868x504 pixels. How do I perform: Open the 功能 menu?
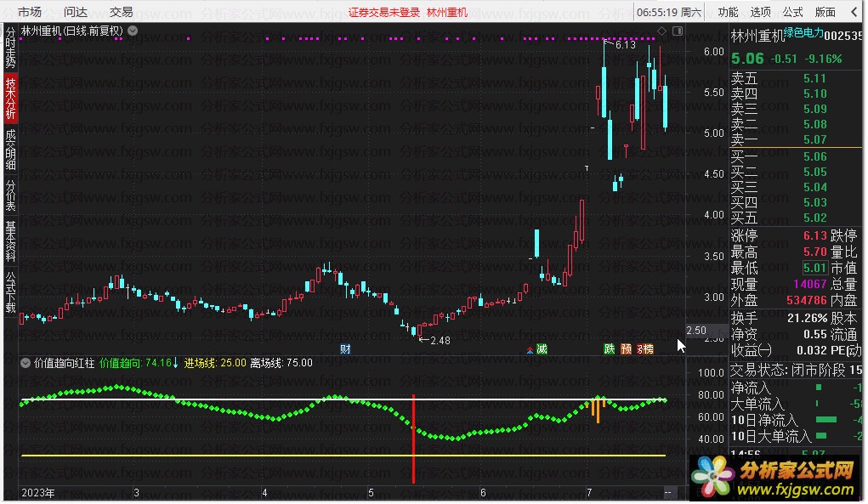[728, 12]
